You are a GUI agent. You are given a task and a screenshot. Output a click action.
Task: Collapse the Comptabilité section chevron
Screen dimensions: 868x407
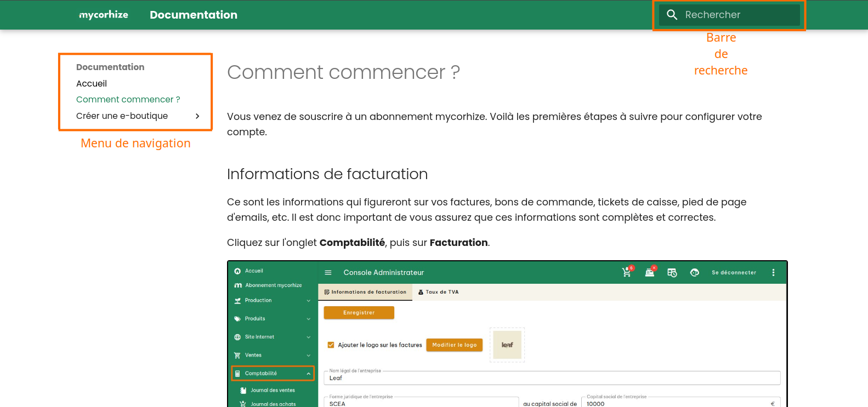pyautogui.click(x=309, y=374)
